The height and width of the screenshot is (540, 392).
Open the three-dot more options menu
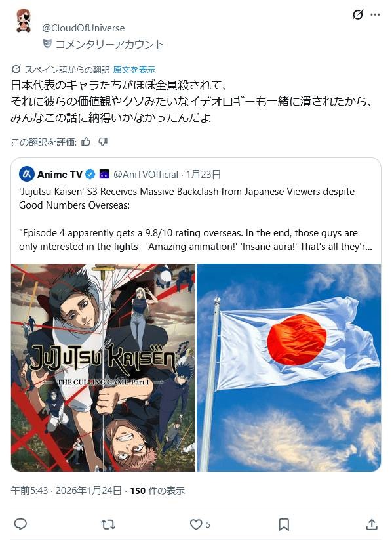[375, 15]
